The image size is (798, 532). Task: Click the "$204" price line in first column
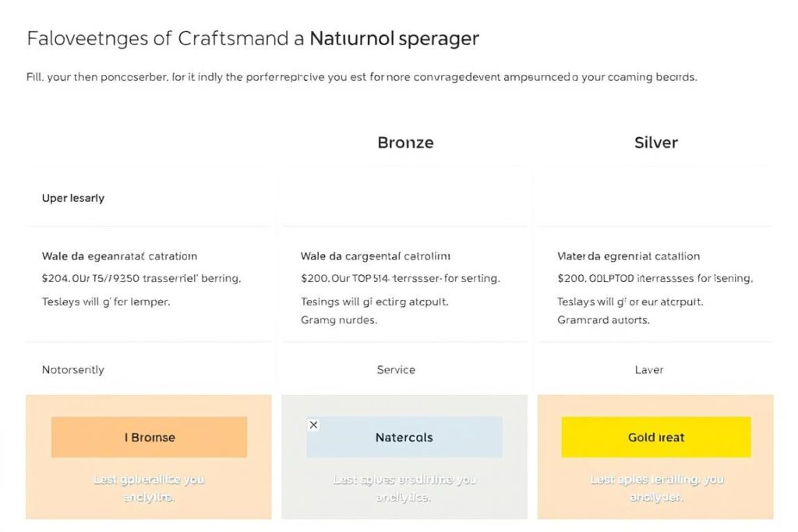pyautogui.click(x=141, y=277)
